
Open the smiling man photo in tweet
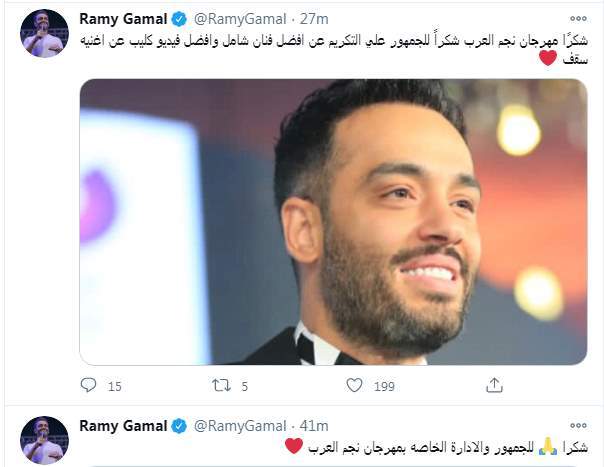[x=333, y=222]
